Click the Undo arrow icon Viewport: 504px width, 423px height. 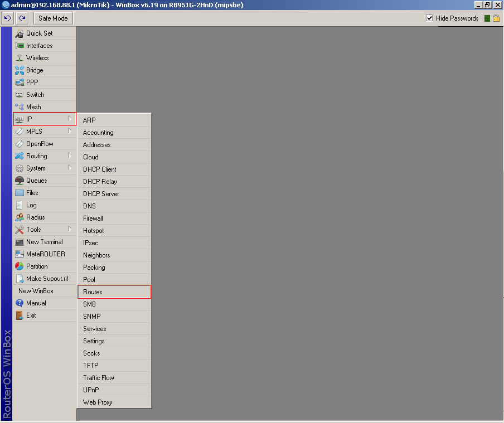tap(7, 18)
